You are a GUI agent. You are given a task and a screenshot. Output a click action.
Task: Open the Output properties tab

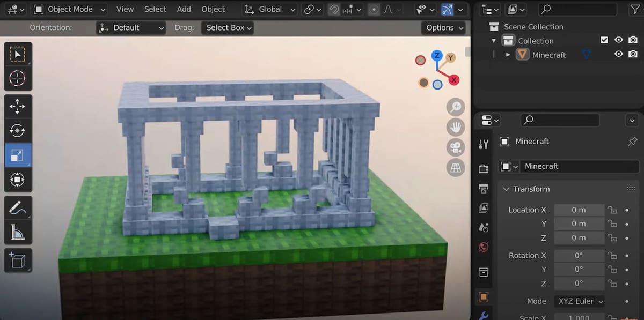(484, 188)
